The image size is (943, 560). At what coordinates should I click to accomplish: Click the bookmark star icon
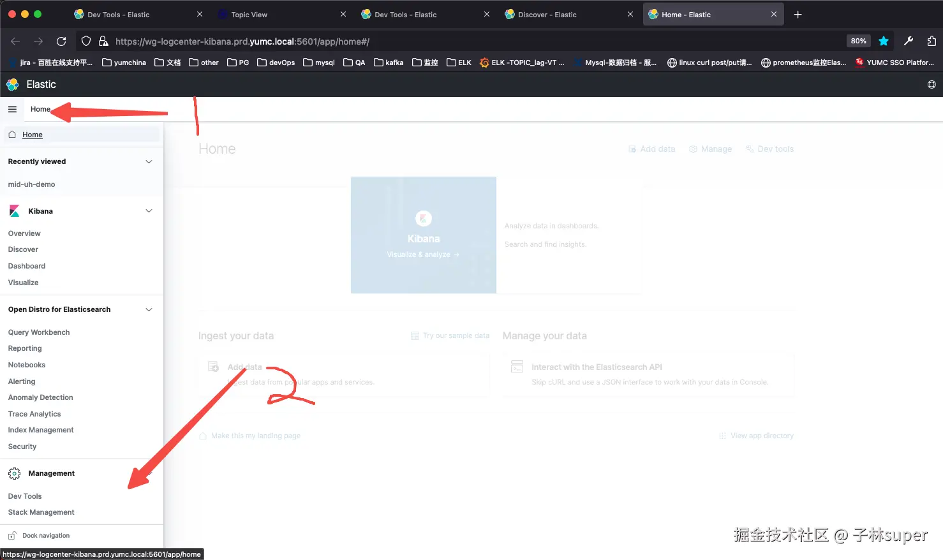tap(884, 41)
